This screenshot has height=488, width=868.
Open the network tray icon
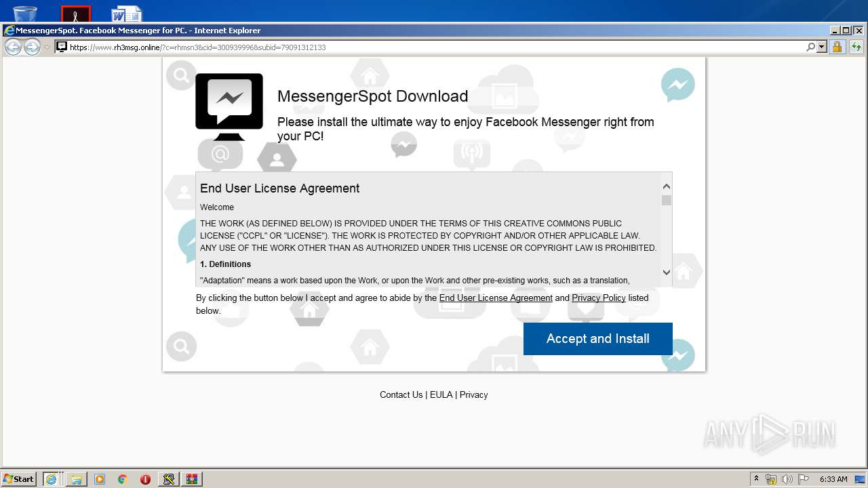[x=771, y=479]
